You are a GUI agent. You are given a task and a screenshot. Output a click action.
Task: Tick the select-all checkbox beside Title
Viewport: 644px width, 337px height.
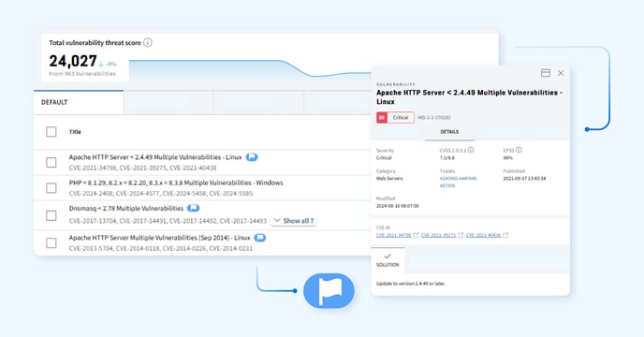51,132
